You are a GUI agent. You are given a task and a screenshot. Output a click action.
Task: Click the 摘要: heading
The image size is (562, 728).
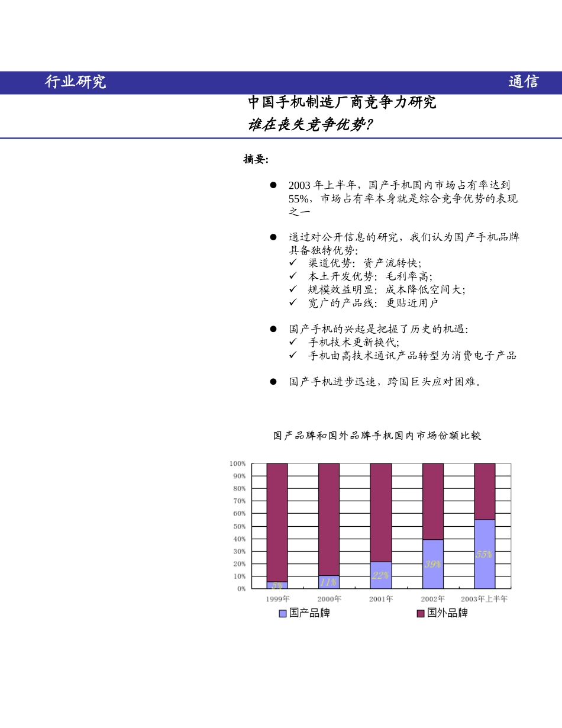[256, 159]
